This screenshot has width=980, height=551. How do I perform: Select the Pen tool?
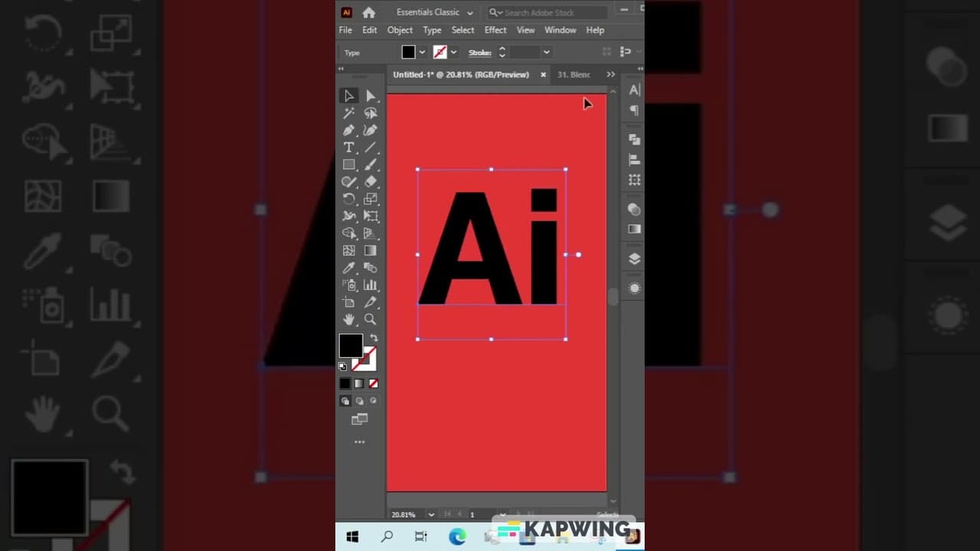(348, 130)
